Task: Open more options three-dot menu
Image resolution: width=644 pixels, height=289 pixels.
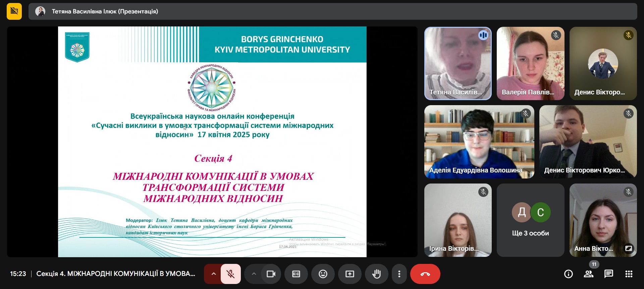Action: 399,274
